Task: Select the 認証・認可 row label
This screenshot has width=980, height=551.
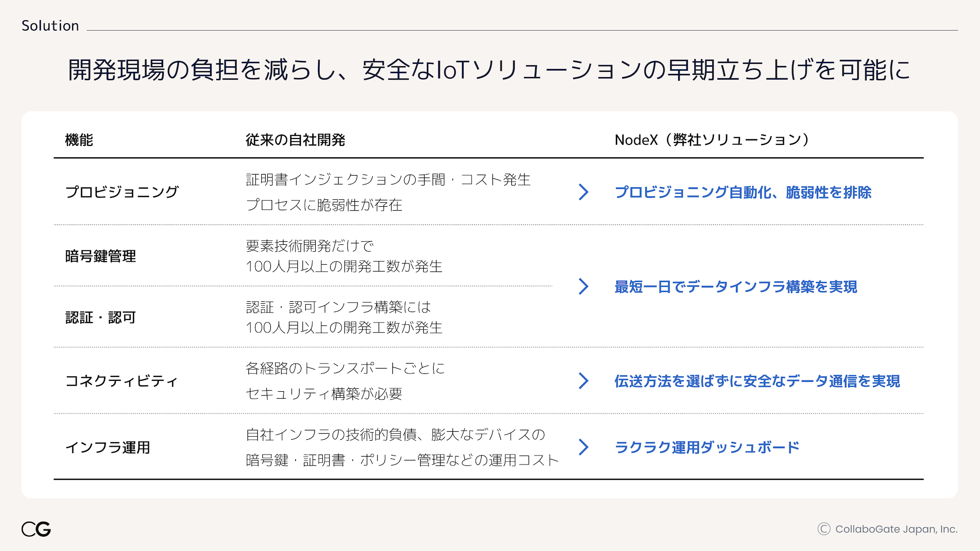Action: (100, 317)
